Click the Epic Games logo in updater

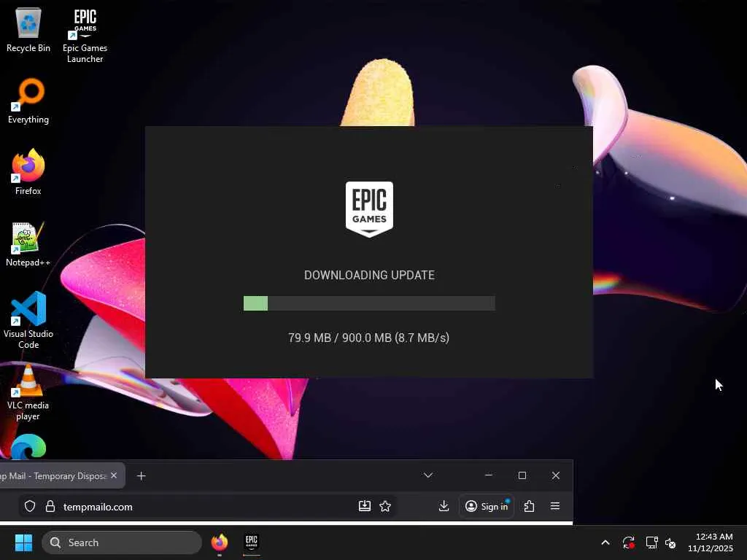point(369,209)
